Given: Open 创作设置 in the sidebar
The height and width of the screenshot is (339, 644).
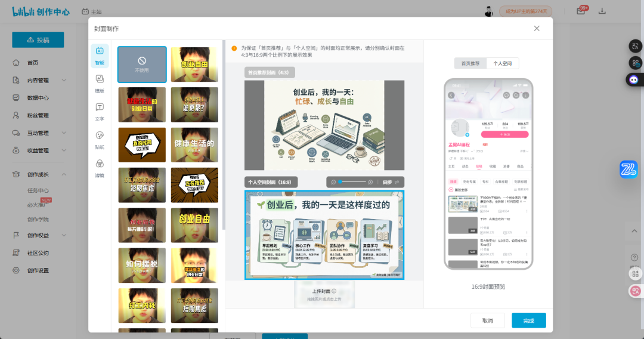Looking at the screenshot, I should point(38,270).
